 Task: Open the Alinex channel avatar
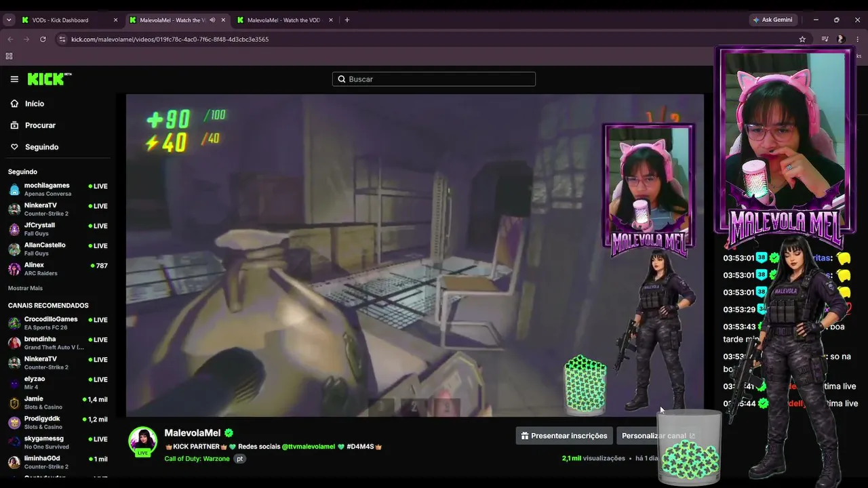pos(14,269)
